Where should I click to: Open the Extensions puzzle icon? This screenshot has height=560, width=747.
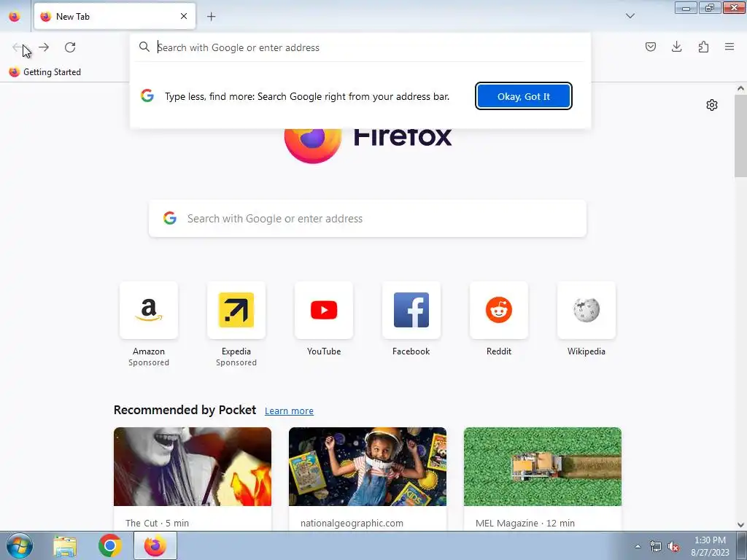click(703, 47)
